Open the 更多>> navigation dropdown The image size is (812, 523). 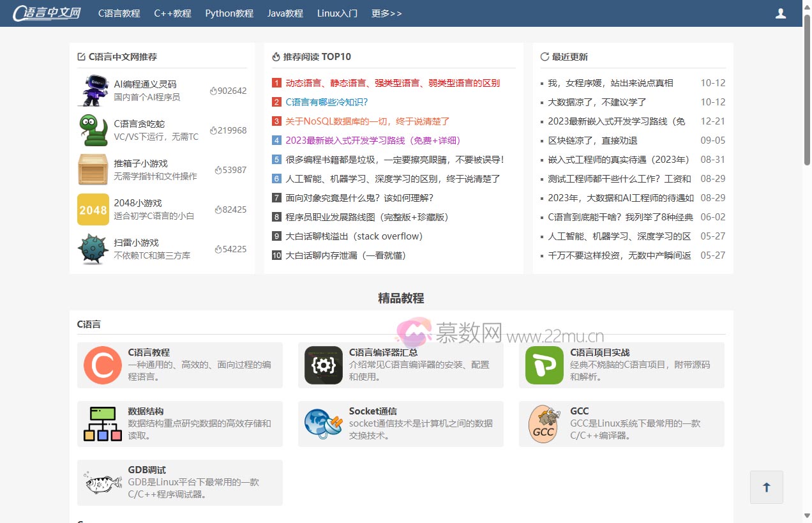387,13
